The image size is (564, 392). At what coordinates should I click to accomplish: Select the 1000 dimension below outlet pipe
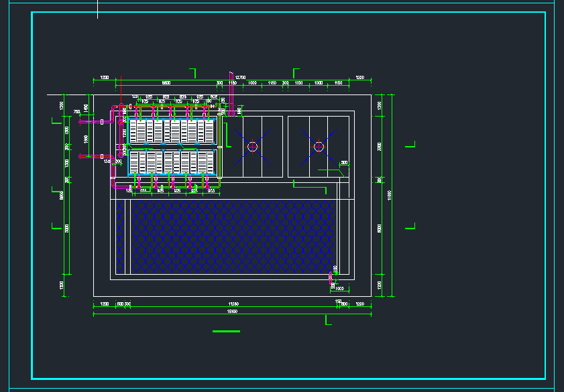(339, 288)
